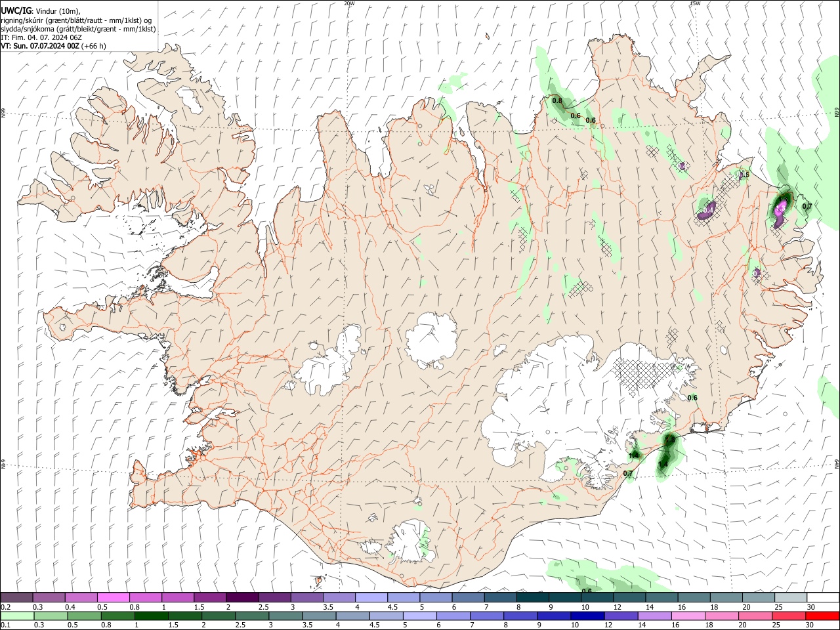Select the 'Vindur (10m)' header text
This screenshot has height=630, width=840.
pos(58,11)
